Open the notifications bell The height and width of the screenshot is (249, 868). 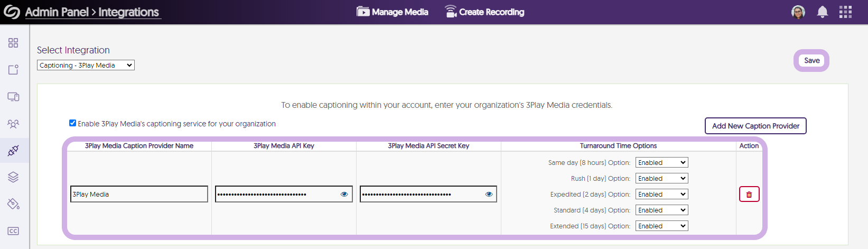(822, 12)
